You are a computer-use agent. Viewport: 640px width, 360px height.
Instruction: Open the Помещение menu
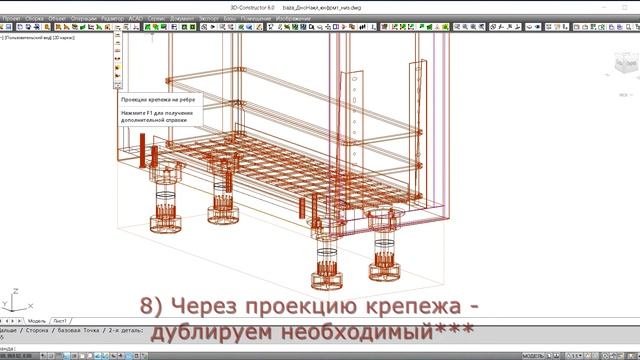tap(256, 18)
